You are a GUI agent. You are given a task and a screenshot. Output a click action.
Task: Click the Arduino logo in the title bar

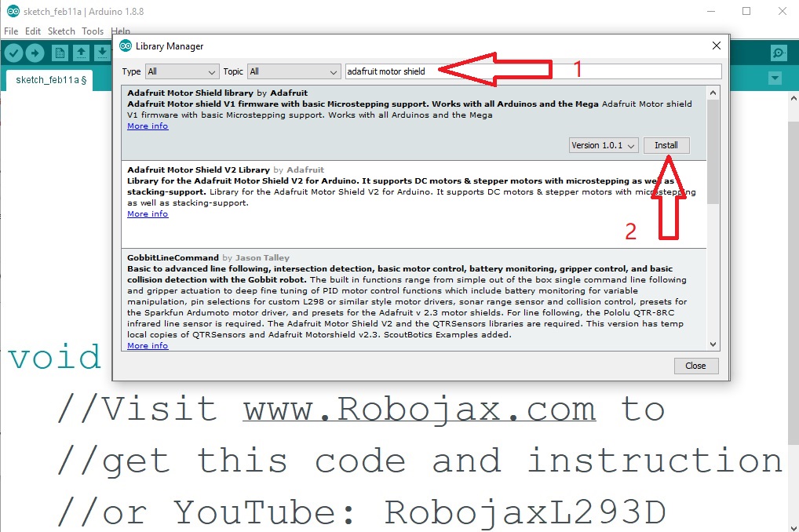(x=13, y=11)
